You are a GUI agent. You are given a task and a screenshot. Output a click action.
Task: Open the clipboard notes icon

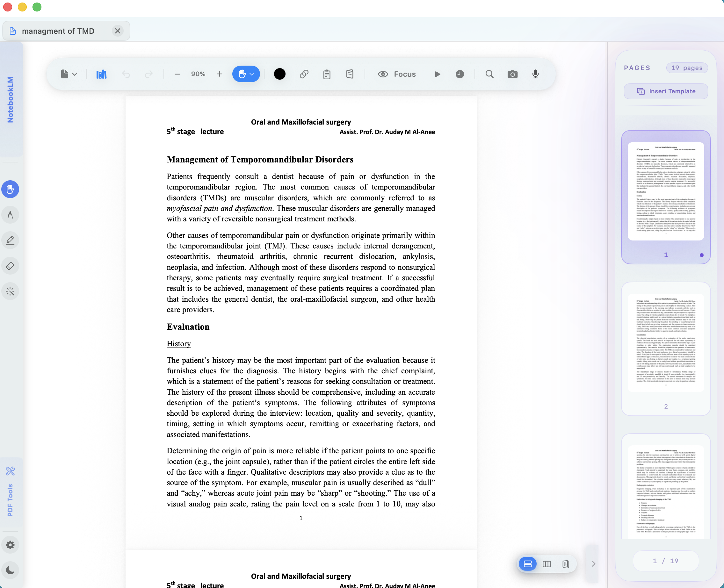coord(327,74)
